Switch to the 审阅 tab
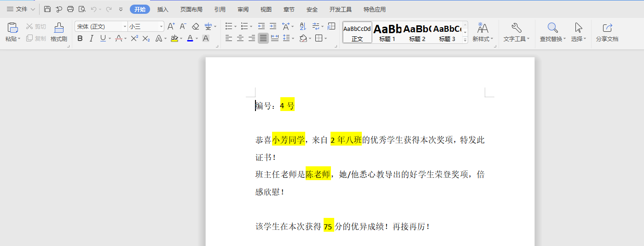 (243, 9)
